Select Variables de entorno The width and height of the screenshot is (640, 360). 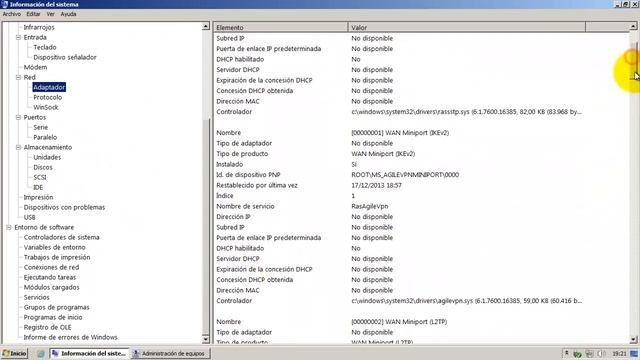click(x=54, y=247)
